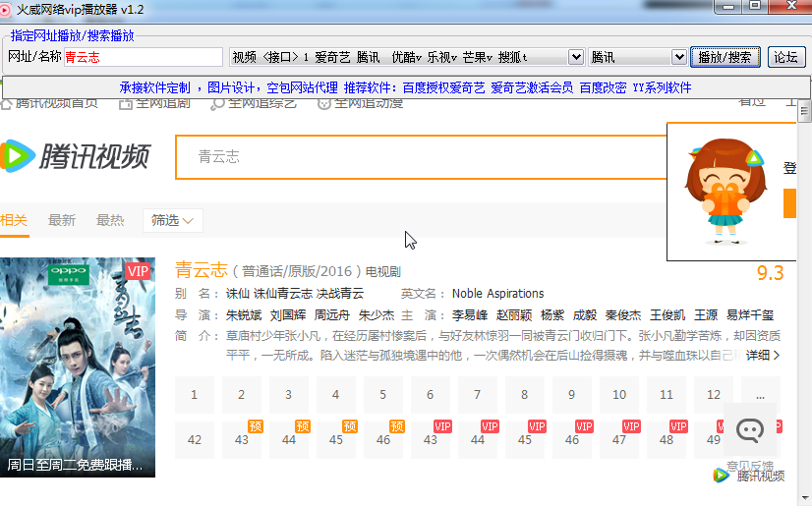This screenshot has height=506, width=812.
Task: Click actor link 李易峰
Action: coord(468,315)
